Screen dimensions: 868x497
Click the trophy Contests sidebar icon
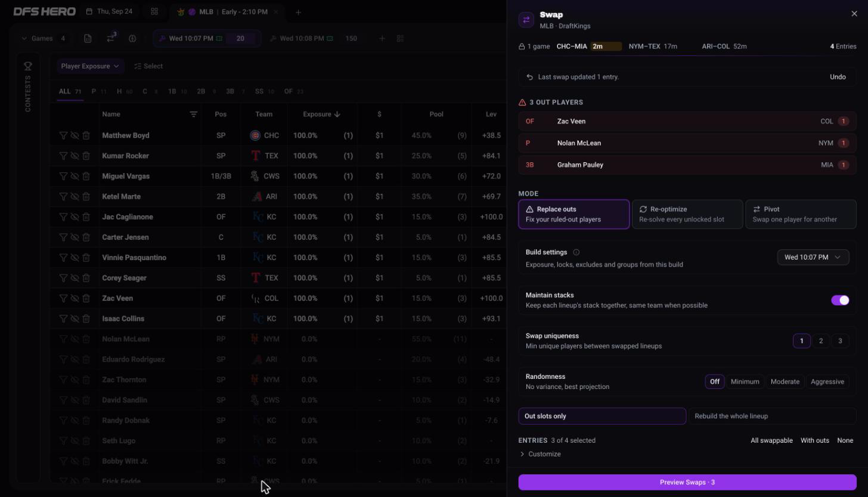click(x=28, y=66)
